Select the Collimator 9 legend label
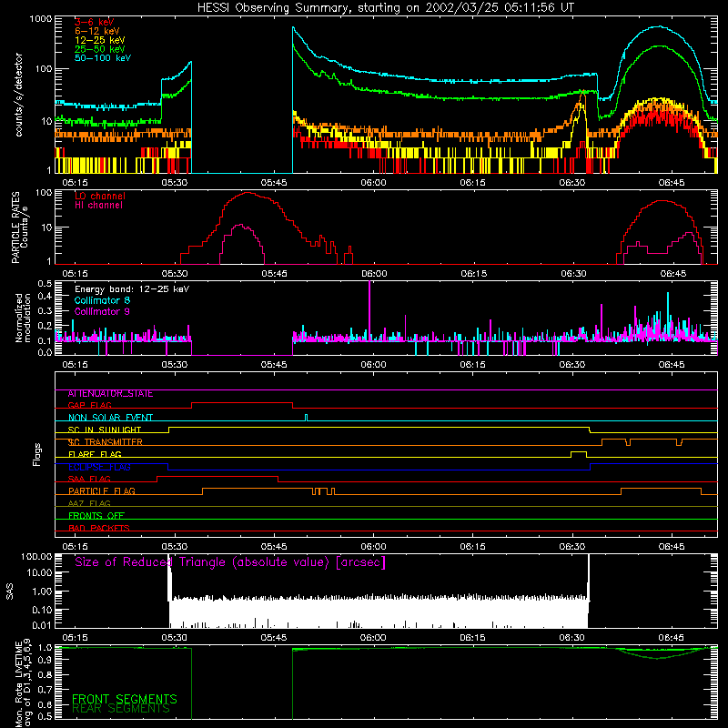 click(102, 311)
